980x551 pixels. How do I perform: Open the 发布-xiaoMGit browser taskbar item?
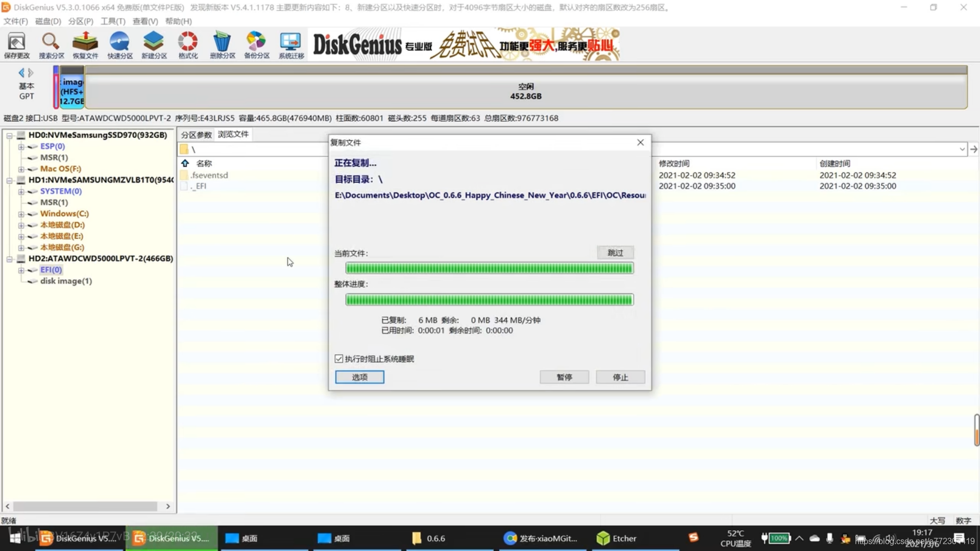541,538
